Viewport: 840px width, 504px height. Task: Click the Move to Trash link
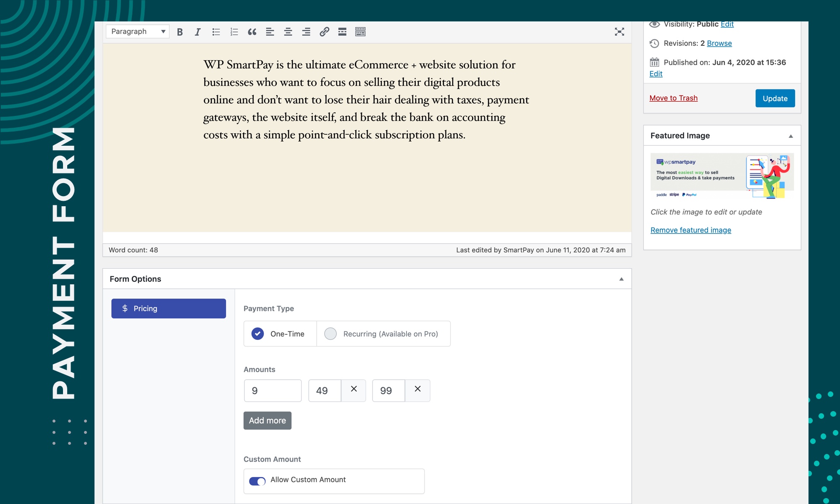tap(673, 98)
